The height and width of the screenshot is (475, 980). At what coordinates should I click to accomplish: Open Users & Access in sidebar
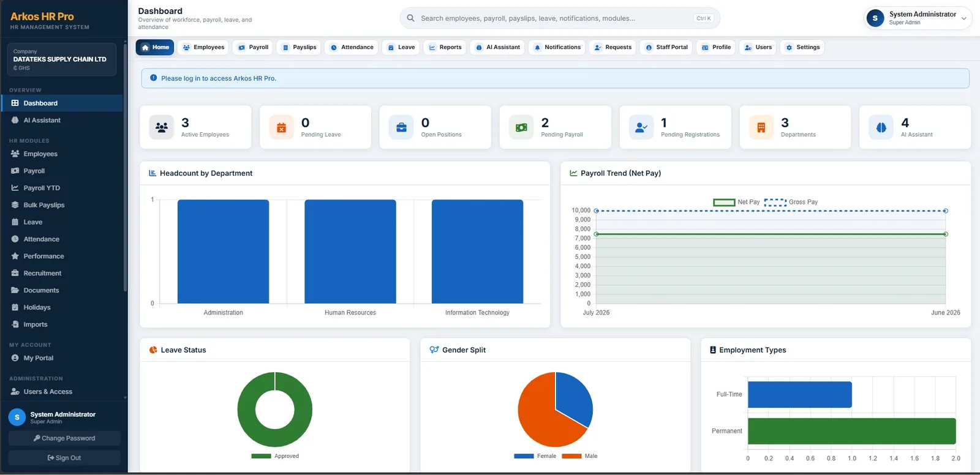[x=62, y=392]
